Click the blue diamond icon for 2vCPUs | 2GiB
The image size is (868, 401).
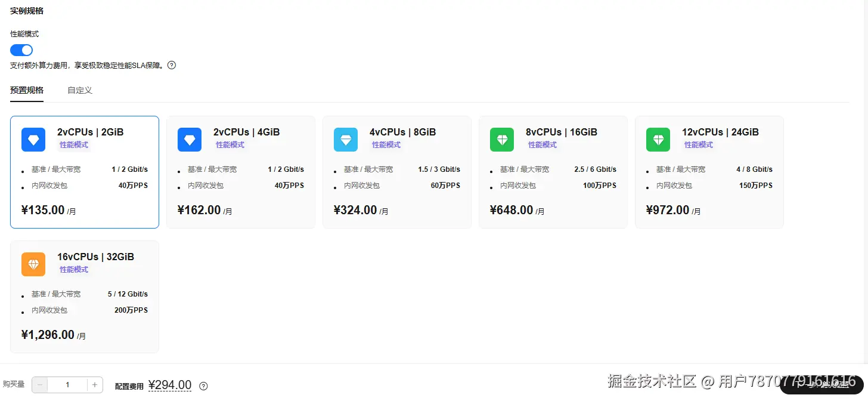pos(33,140)
